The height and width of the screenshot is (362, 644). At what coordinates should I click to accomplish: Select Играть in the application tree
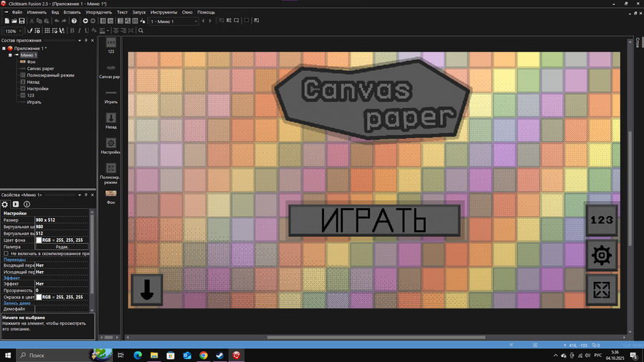(34, 102)
